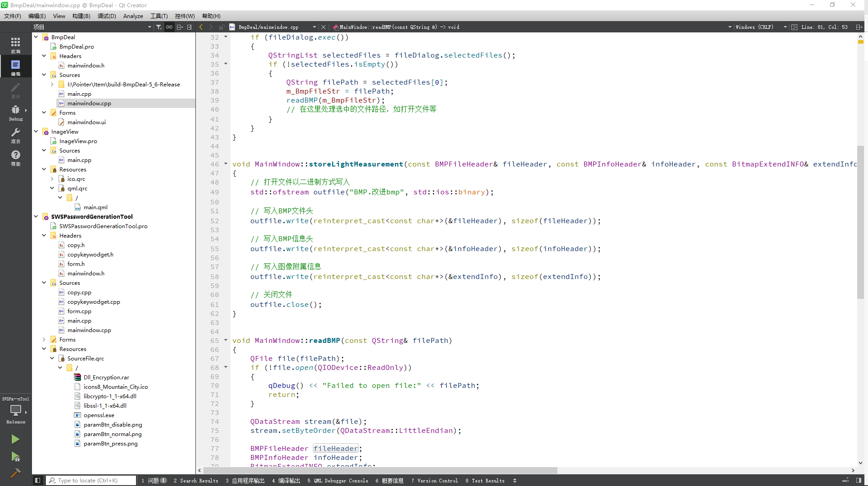
Task: Click the split editor icon at top right
Action: (859, 27)
